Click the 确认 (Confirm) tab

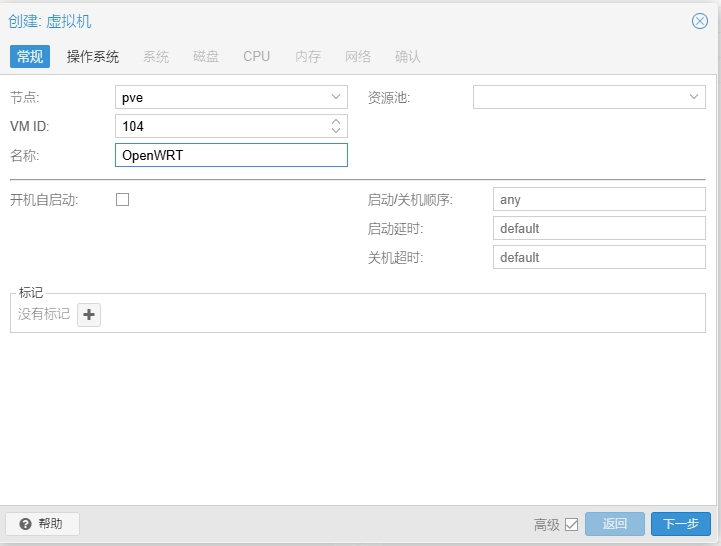408,57
